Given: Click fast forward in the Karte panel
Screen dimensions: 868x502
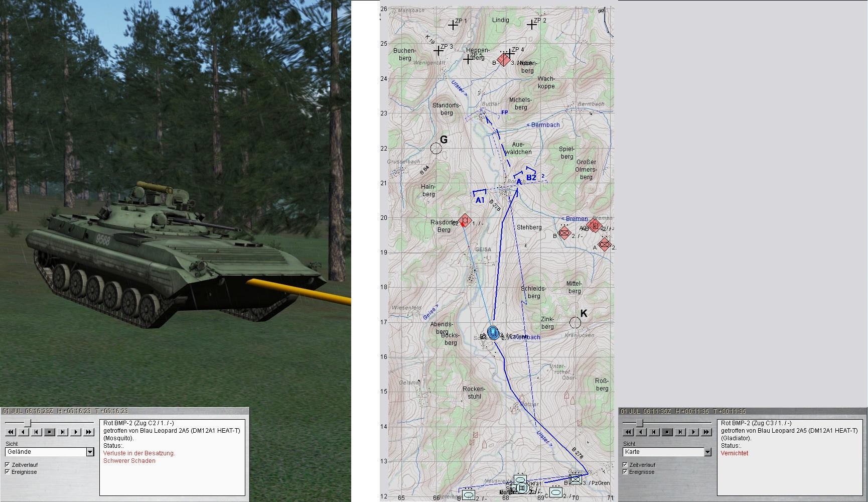Looking at the screenshot, I should tap(706, 432).
